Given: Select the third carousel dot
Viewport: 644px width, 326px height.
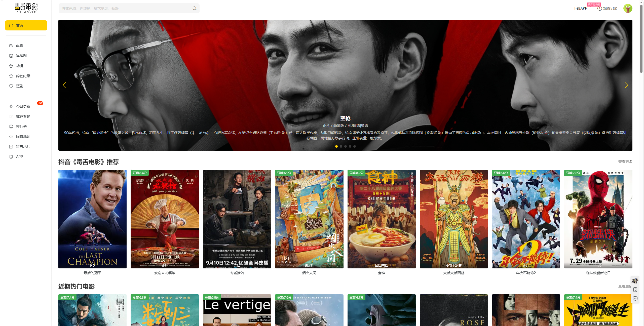Looking at the screenshot, I should (x=346, y=146).
